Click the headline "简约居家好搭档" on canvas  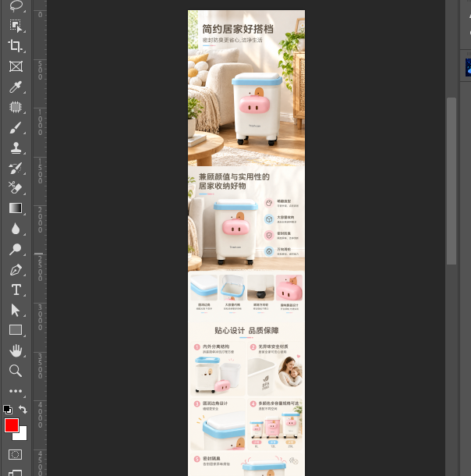pos(238,29)
